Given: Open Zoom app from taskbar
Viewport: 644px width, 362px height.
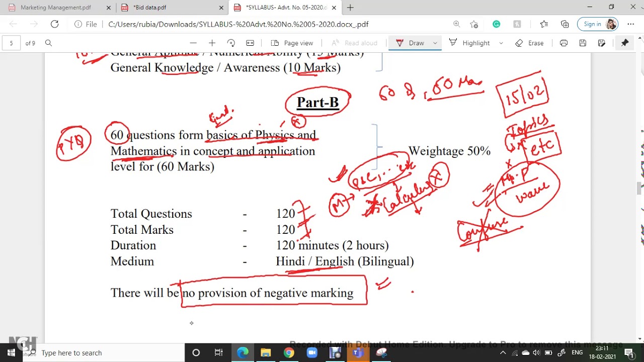Looking at the screenshot, I should 312,352.
